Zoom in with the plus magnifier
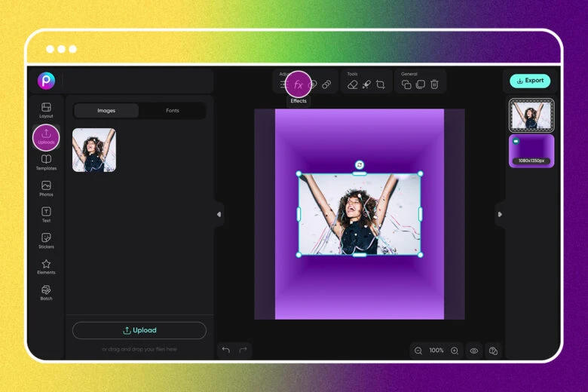588x392 pixels. tap(455, 351)
